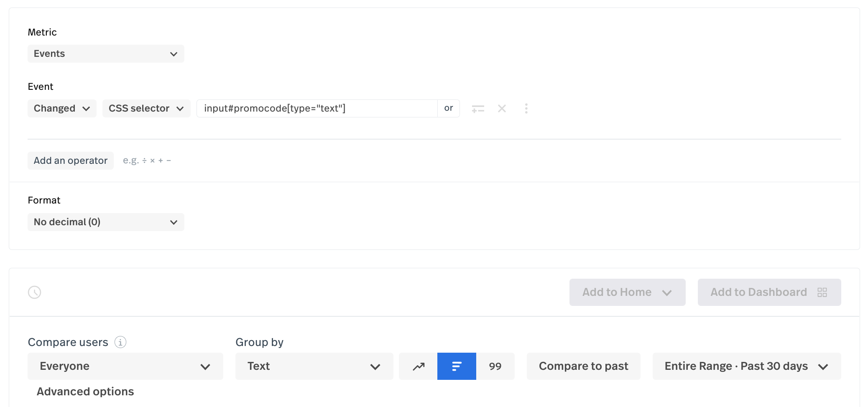Open the Everyone compare users dropdown
868x407 pixels.
pos(125,366)
